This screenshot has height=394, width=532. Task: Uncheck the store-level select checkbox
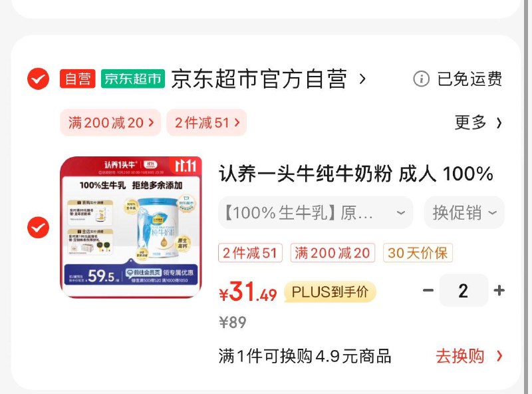click(x=39, y=79)
